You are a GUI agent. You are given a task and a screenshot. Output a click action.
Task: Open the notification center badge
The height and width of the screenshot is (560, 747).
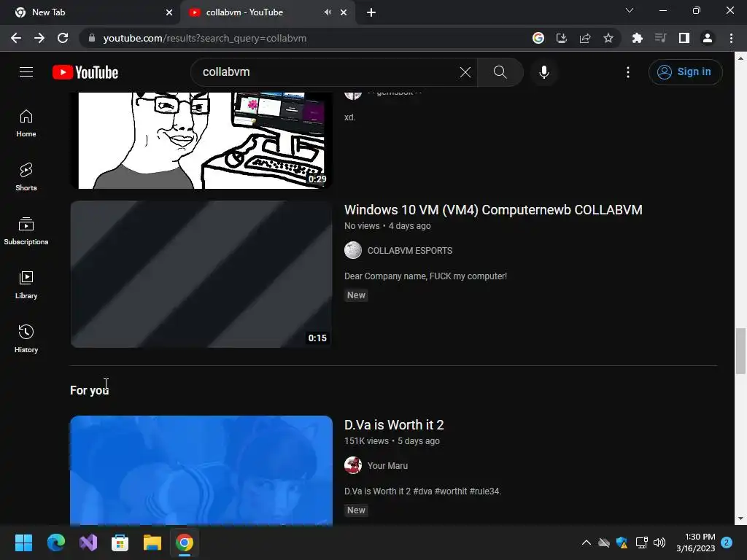pyautogui.click(x=727, y=542)
